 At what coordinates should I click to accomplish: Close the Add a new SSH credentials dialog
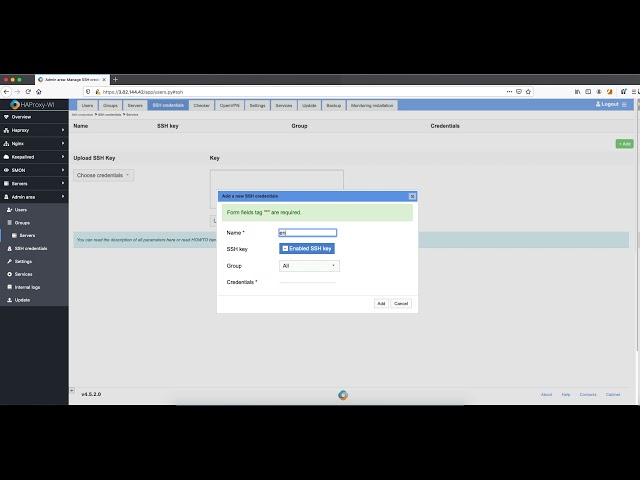412,196
